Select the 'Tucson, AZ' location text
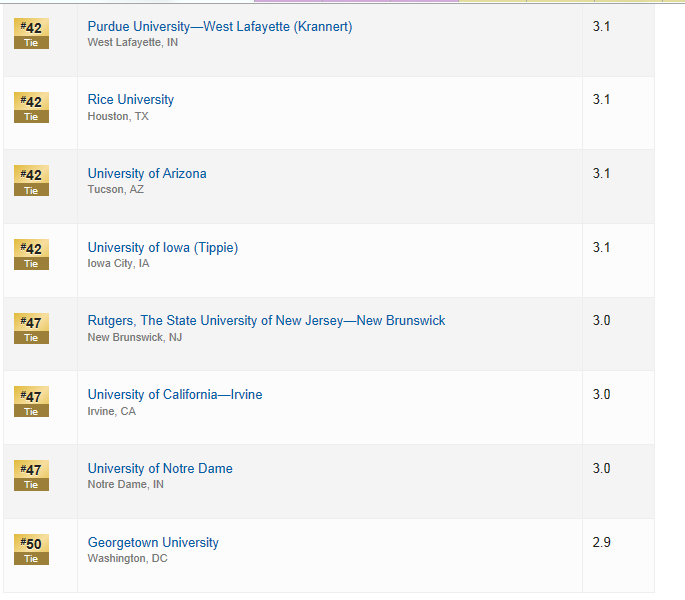The width and height of the screenshot is (685, 600). 116,189
